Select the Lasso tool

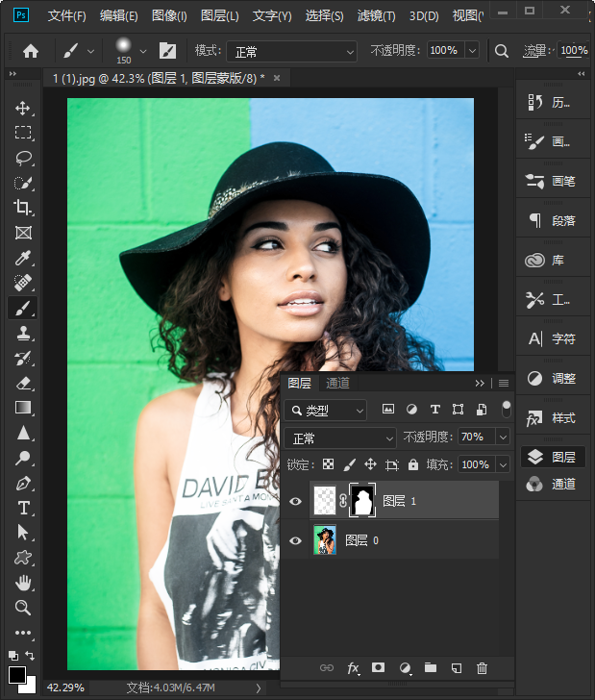(23, 158)
